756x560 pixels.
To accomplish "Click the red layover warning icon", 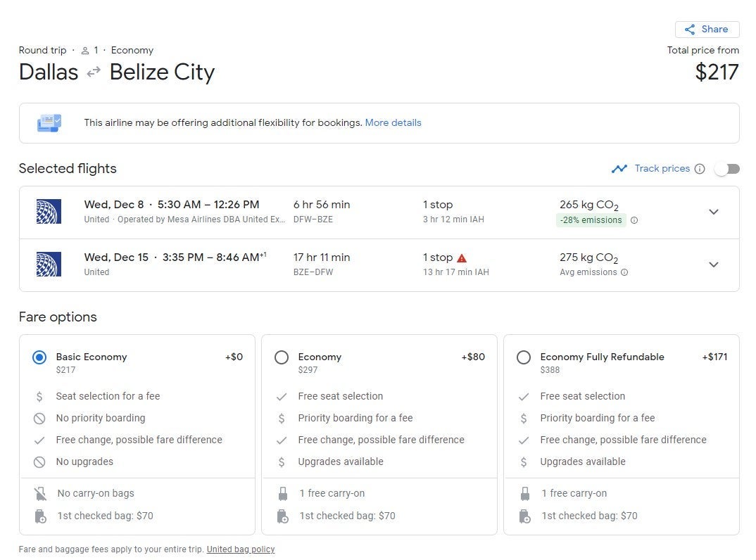I will (462, 258).
